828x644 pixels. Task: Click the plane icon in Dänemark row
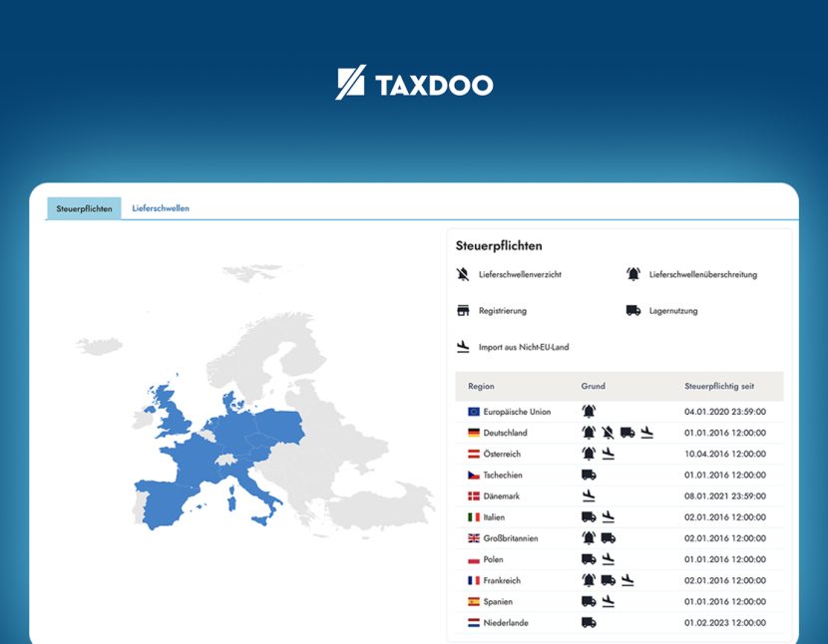click(x=589, y=495)
